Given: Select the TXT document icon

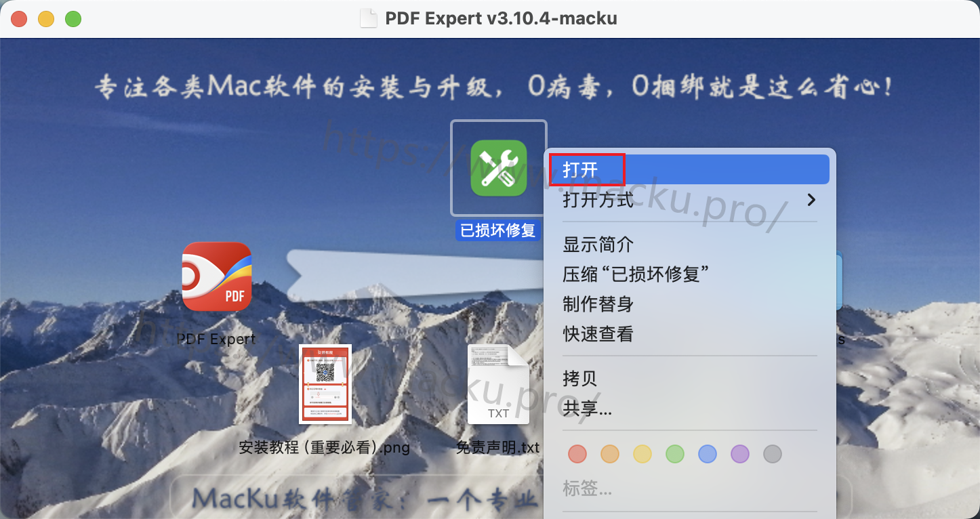Looking at the screenshot, I should tap(498, 384).
